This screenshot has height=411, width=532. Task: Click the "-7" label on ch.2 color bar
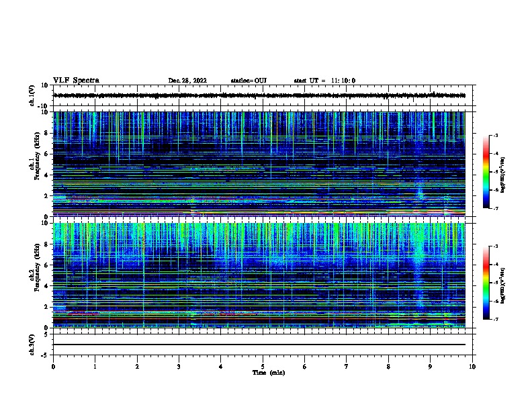click(495, 319)
